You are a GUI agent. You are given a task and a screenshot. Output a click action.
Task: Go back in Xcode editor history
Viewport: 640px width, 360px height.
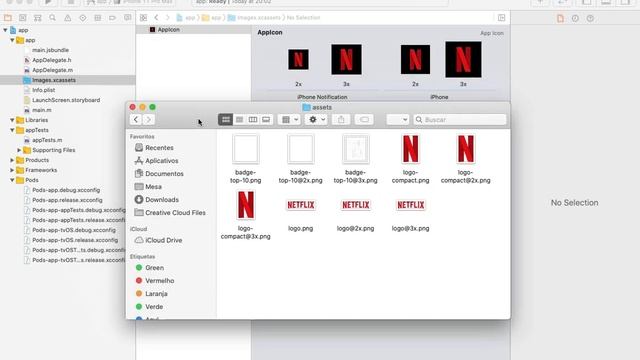point(156,18)
